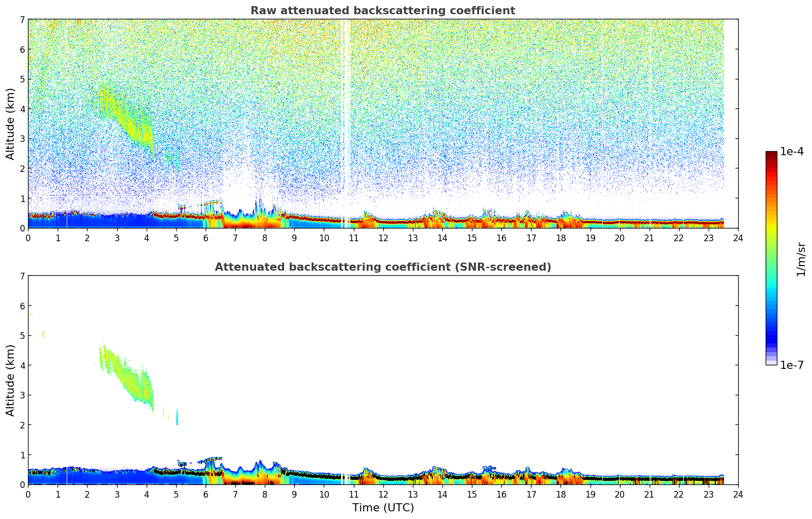Select the colorbar's "1e-7" minimum label
Screen dimensions: 812x519
[791, 365]
